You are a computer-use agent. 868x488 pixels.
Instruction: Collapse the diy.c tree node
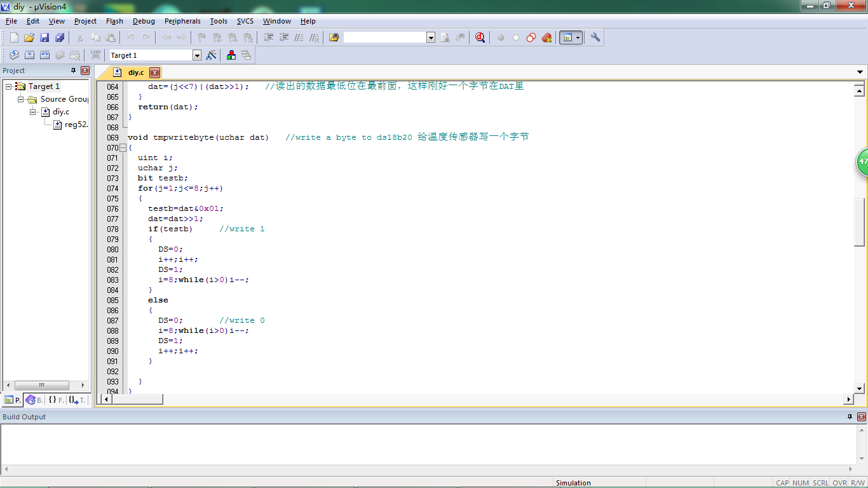pyautogui.click(x=33, y=111)
